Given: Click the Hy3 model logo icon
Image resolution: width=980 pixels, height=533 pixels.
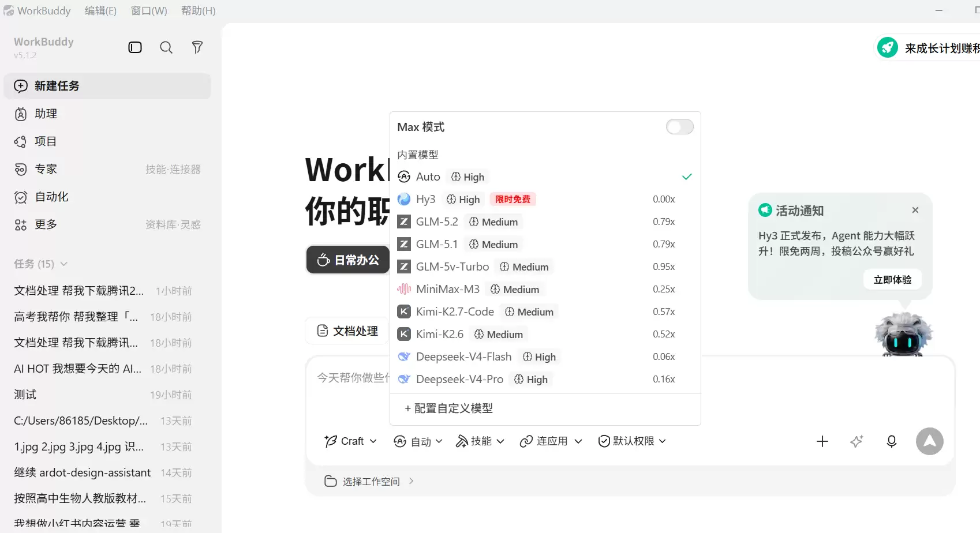Looking at the screenshot, I should pyautogui.click(x=404, y=199).
